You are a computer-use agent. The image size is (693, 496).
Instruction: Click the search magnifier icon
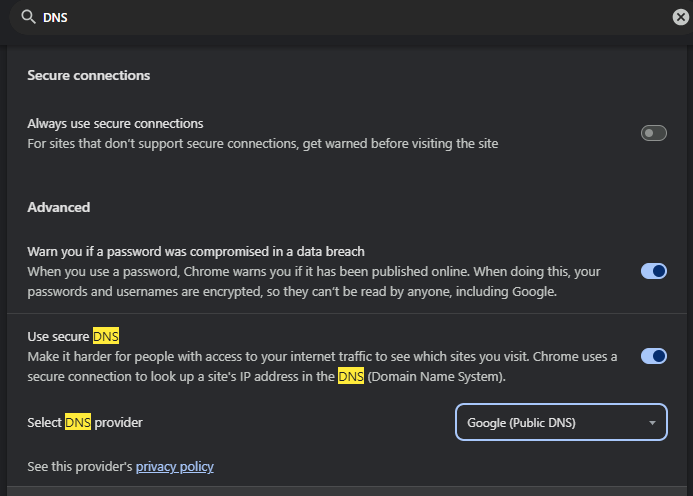(28, 17)
